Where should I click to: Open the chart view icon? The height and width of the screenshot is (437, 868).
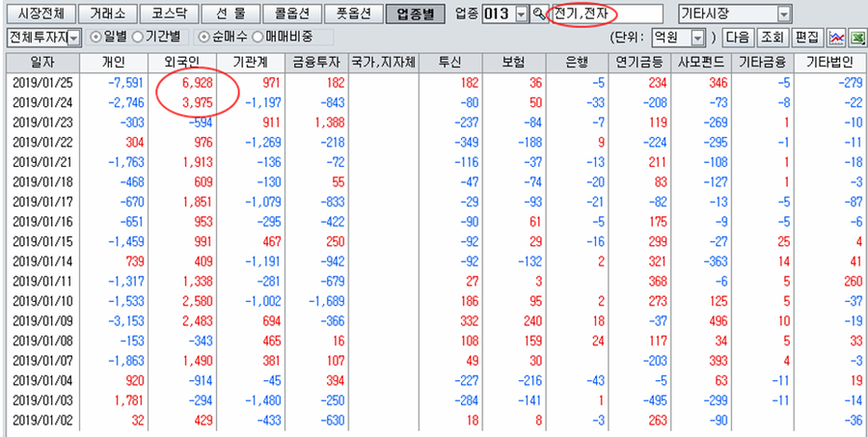tap(837, 38)
